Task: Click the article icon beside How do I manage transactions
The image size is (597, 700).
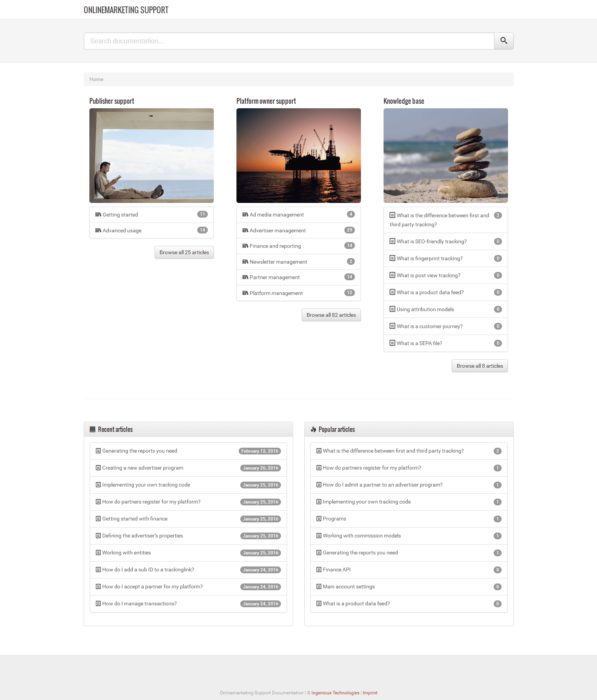Action: click(98, 603)
